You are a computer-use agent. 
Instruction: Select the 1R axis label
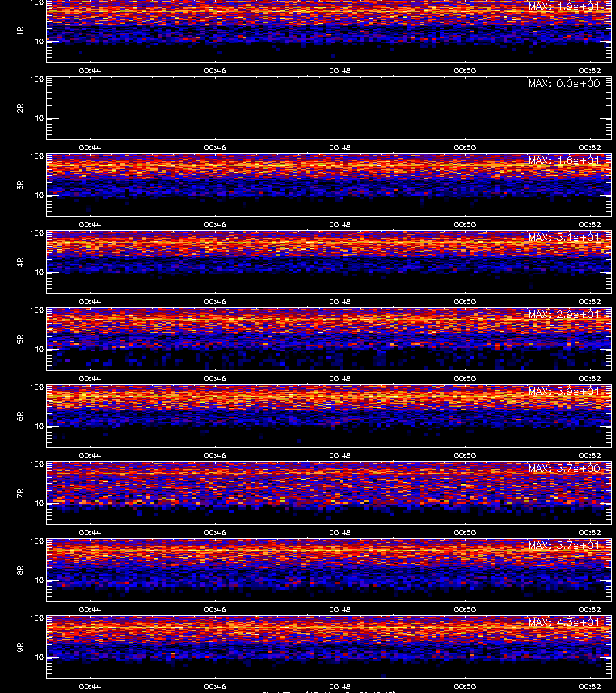[x=20, y=31]
